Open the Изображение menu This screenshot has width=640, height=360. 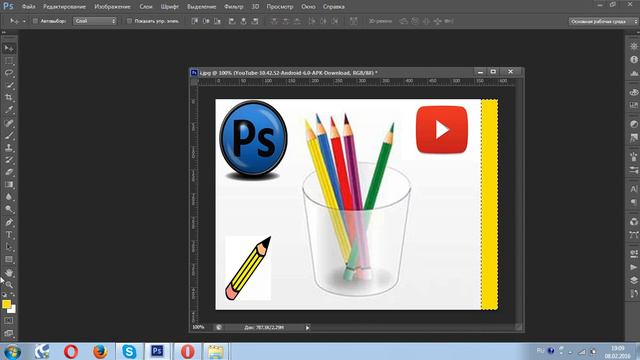click(112, 7)
